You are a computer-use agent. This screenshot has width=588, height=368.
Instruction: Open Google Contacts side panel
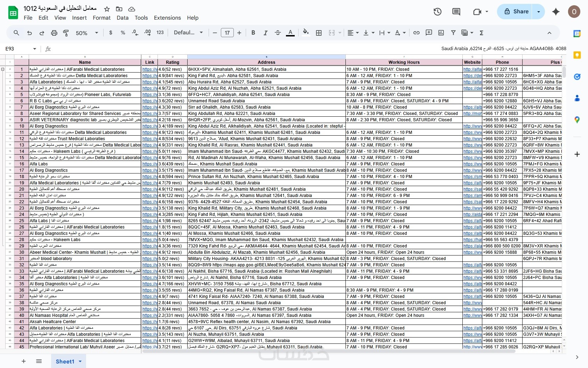(577, 98)
